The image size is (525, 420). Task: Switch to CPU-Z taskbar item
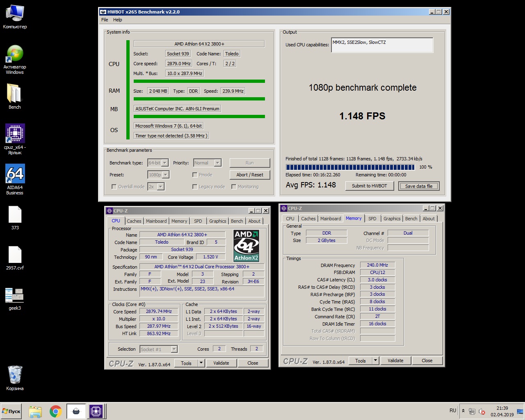96,411
